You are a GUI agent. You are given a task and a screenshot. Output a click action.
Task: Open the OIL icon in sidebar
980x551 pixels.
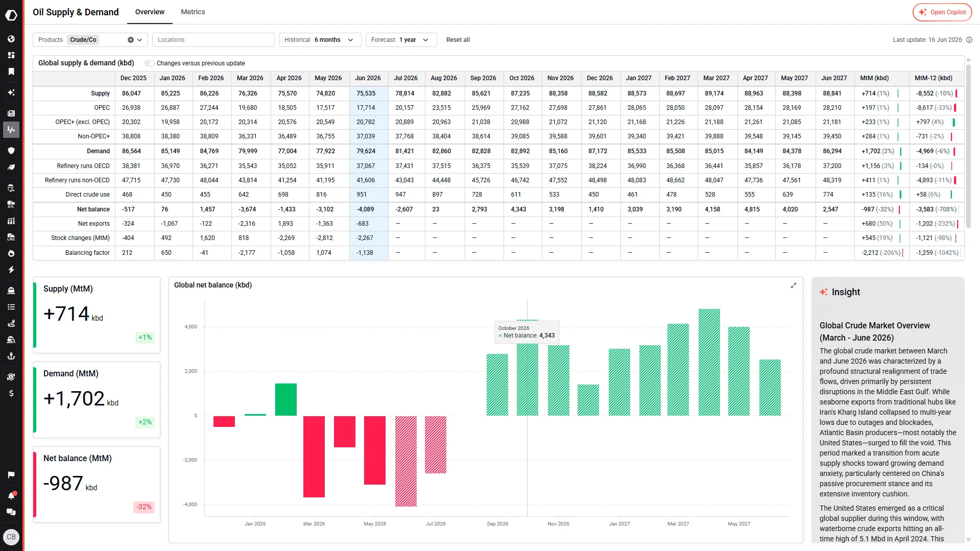[x=11, y=204]
